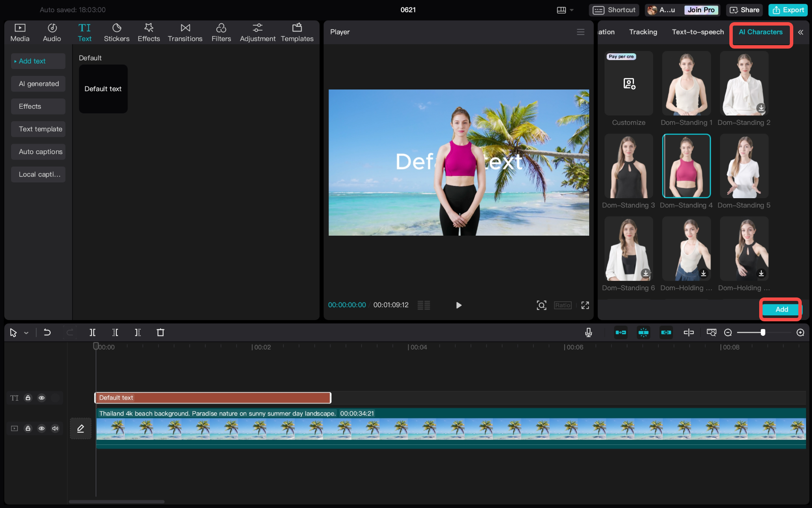
Task: Click the edit cover pencil icon
Action: tap(81, 428)
